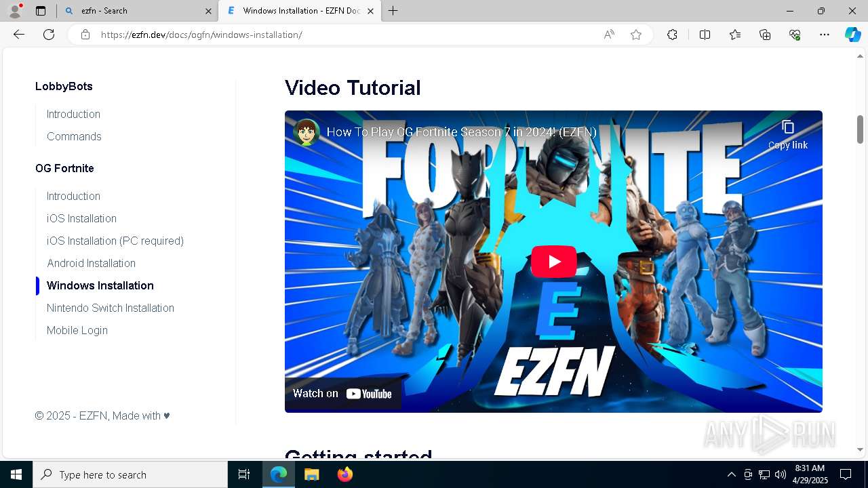Open File Explorer from taskbar
The image size is (868, 488).
coord(311,474)
